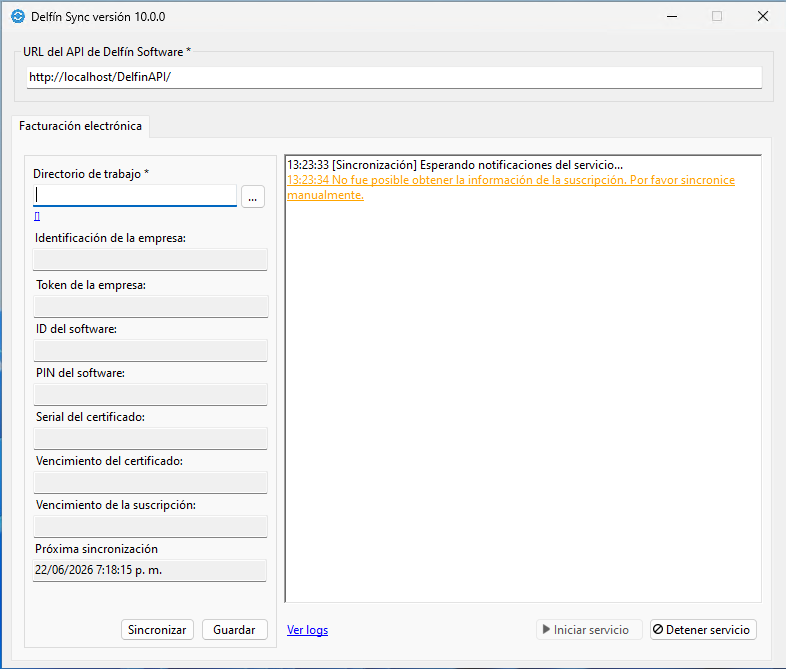
Task: Click the Directorio de trabajo label
Action: coord(91,174)
